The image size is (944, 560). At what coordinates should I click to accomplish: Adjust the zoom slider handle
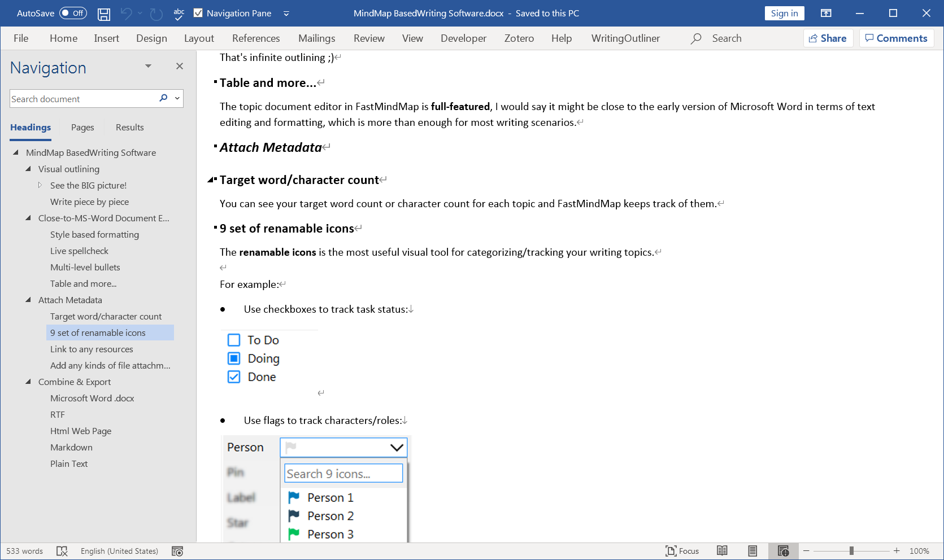[851, 551]
